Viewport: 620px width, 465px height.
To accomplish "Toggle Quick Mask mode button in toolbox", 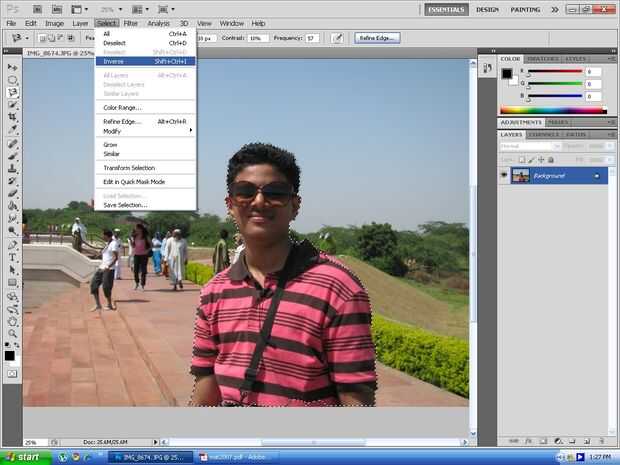I will tap(12, 373).
